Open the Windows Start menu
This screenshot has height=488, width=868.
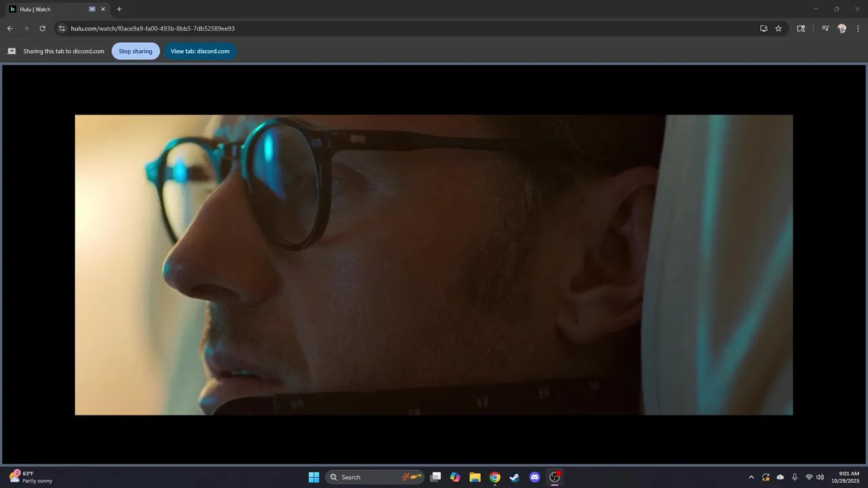[314, 477]
